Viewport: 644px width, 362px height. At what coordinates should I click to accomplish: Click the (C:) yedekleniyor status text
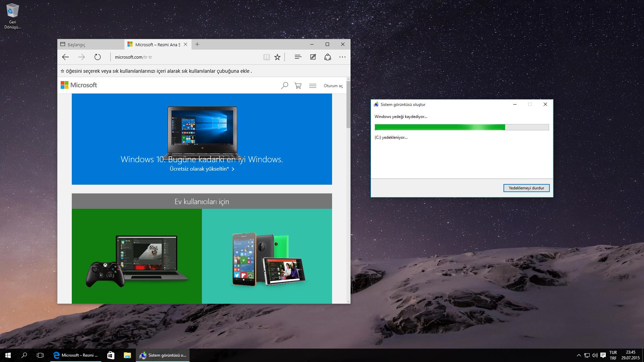(391, 137)
